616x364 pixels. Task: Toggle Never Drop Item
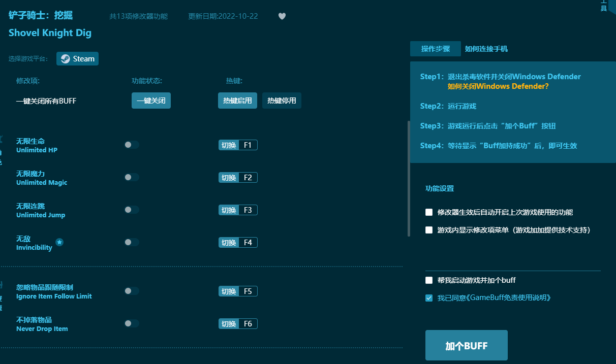click(132, 323)
